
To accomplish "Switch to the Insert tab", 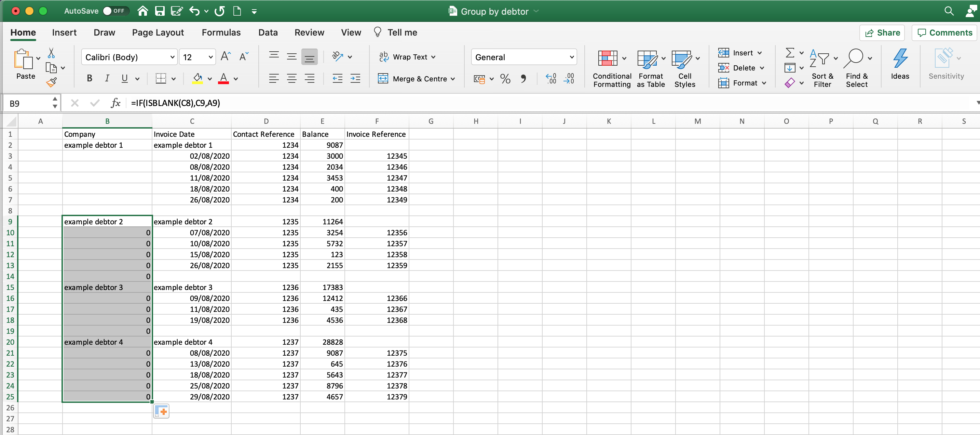I will tap(64, 32).
